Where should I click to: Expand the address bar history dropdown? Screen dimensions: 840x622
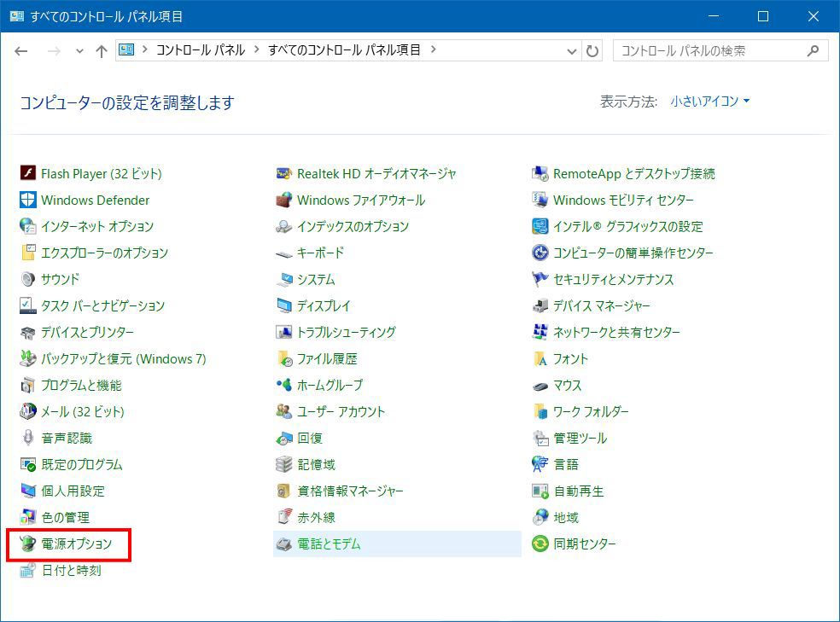572,51
